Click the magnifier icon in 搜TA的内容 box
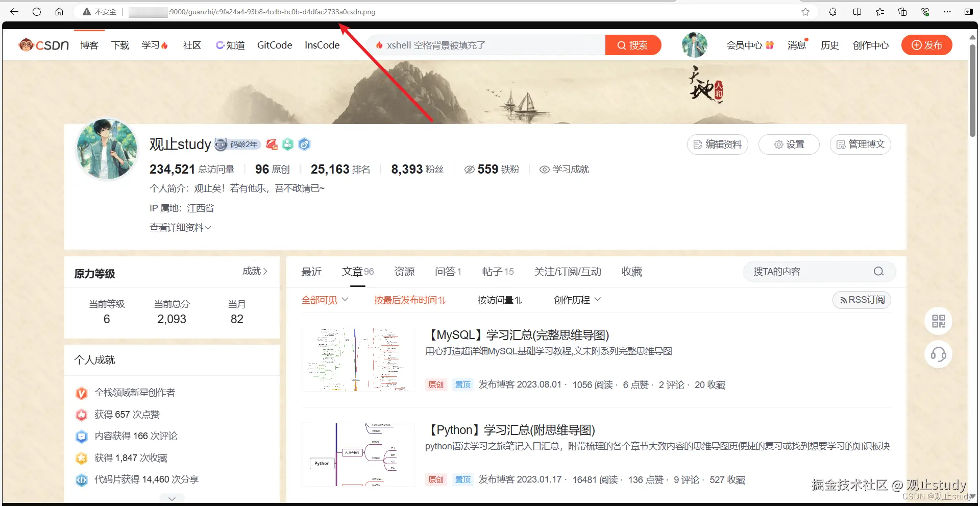This screenshot has width=980, height=506. (x=878, y=271)
